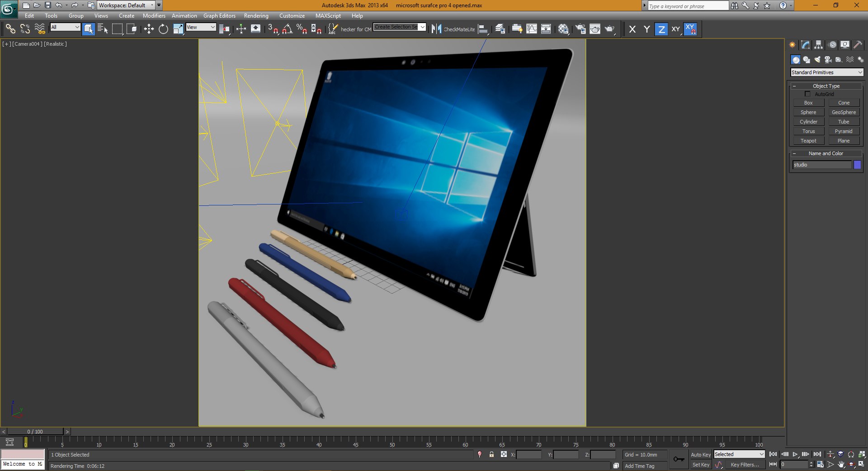
Task: Open the MAXScript menu
Action: [x=328, y=16]
